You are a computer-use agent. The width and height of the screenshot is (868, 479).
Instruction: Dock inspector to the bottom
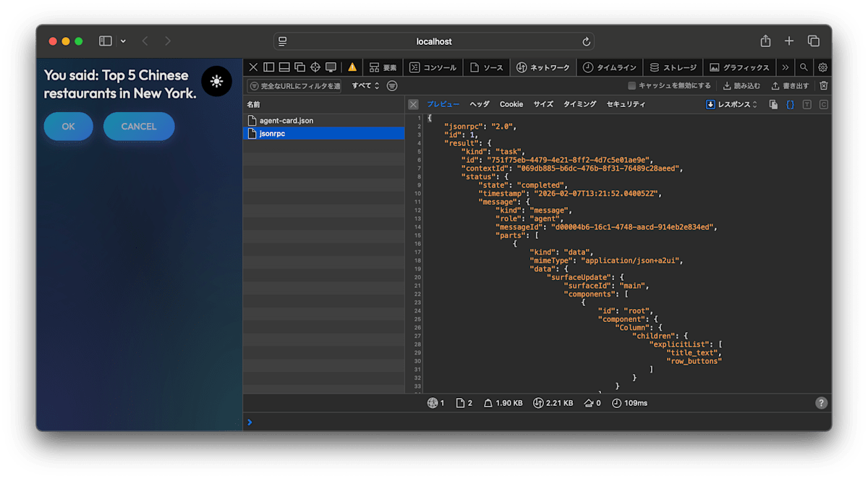click(x=284, y=67)
